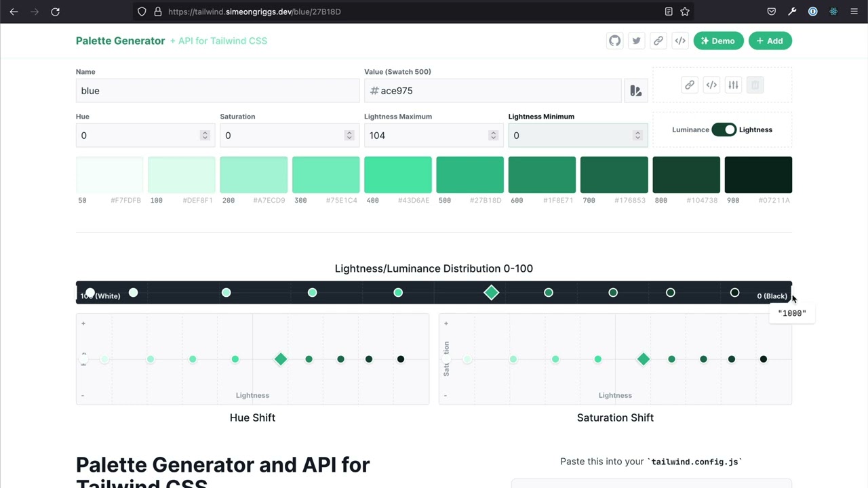The height and width of the screenshot is (488, 868).
Task: Toggle reader view icon in address bar
Action: 669,12
